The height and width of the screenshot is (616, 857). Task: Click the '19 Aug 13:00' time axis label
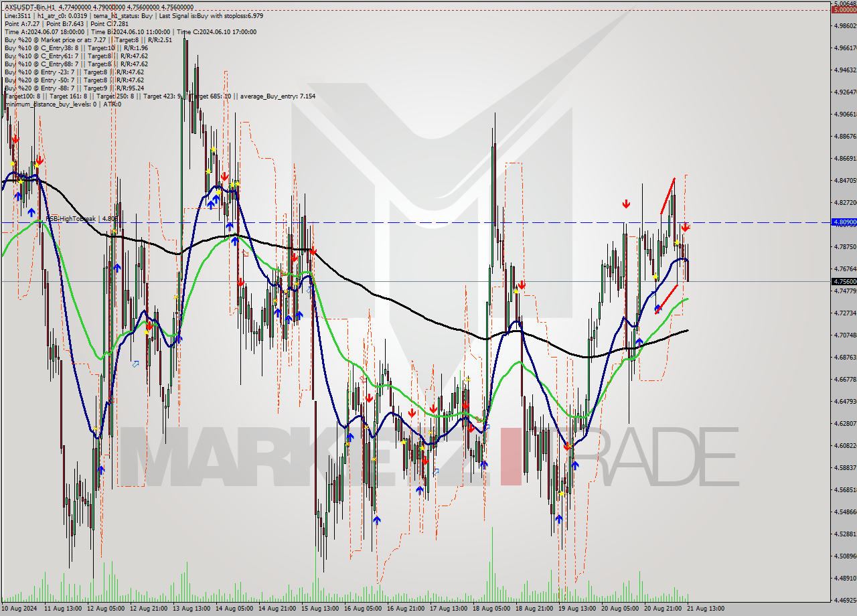coord(577,609)
